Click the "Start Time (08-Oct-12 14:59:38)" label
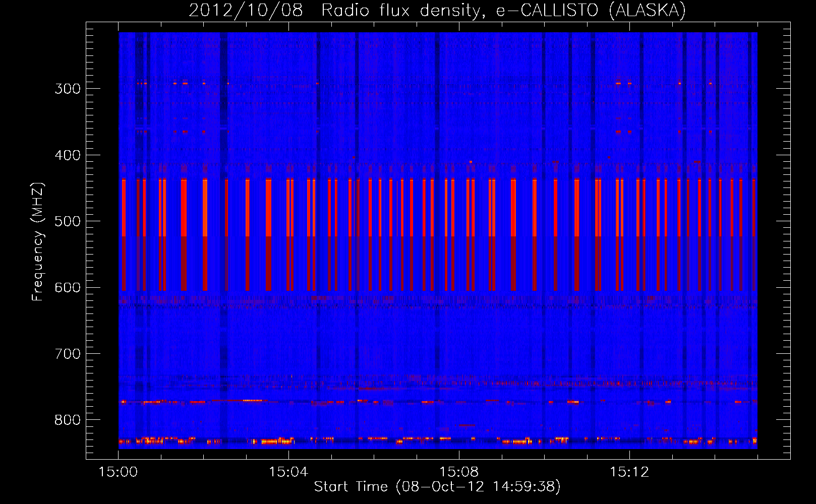816x504 pixels. click(x=437, y=486)
